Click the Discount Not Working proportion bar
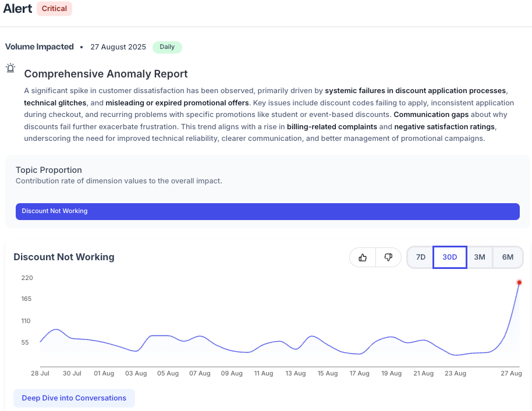This screenshot has height=411, width=532. pos(267,211)
